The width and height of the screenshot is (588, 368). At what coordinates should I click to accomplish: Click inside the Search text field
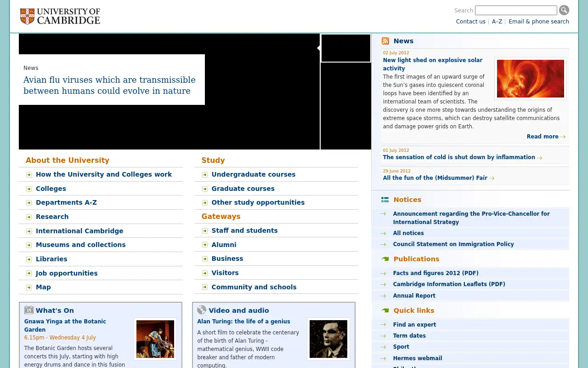[x=516, y=10]
